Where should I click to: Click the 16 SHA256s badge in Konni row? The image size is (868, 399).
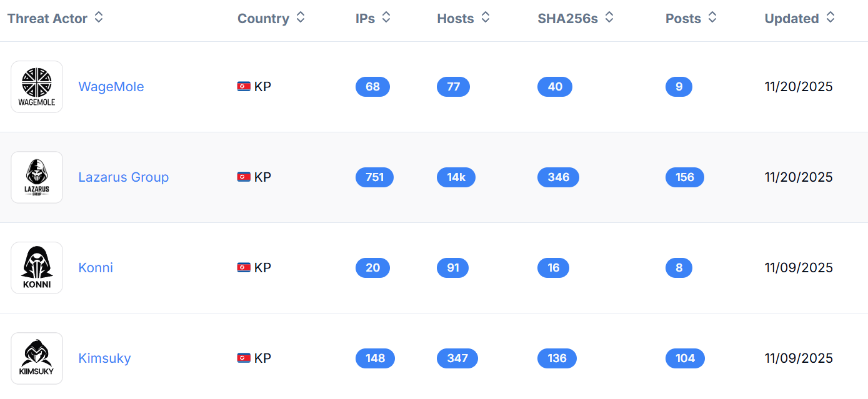(x=553, y=267)
